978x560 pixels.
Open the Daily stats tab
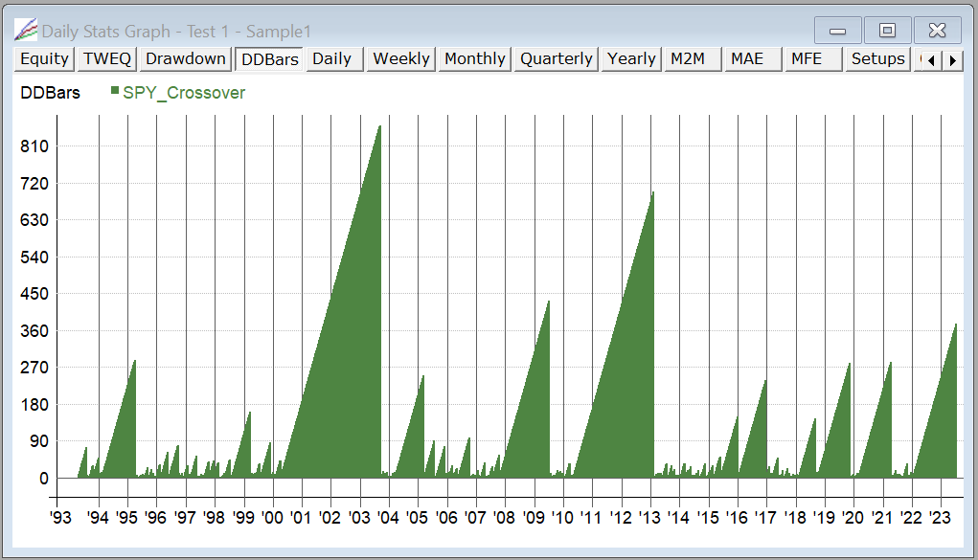coord(332,59)
